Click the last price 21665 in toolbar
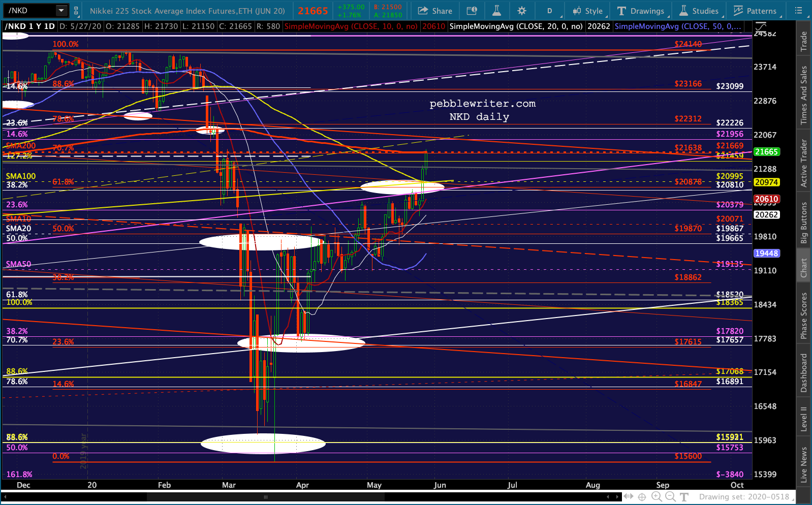 313,11
